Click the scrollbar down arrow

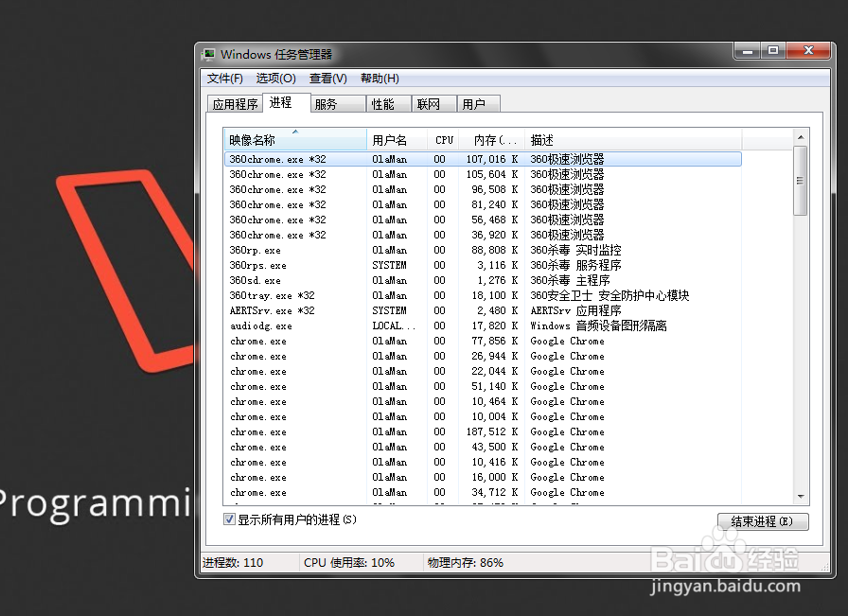point(801,497)
